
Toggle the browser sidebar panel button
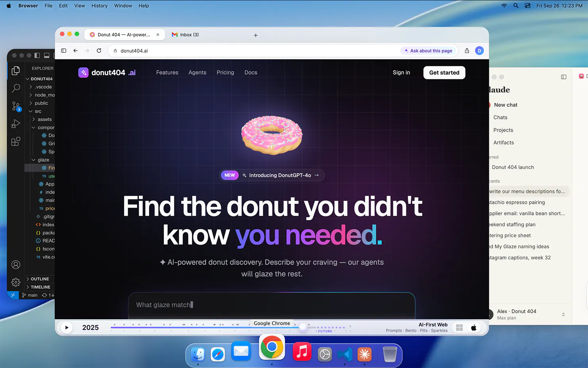63,51
